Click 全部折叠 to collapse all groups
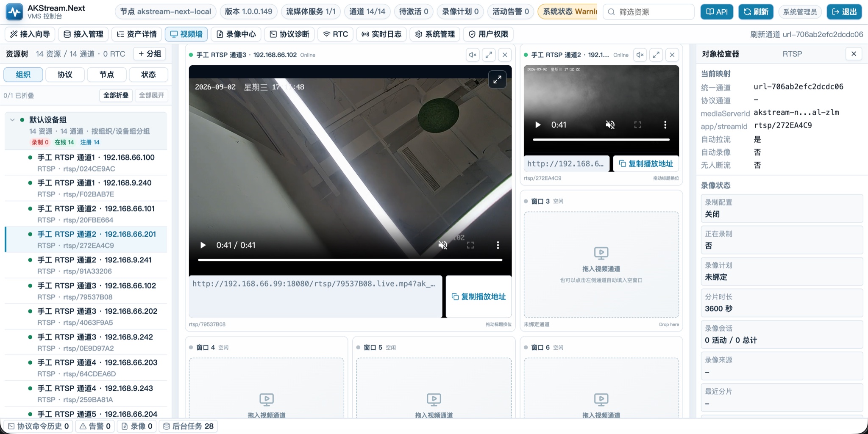This screenshot has width=868, height=434. pos(116,95)
